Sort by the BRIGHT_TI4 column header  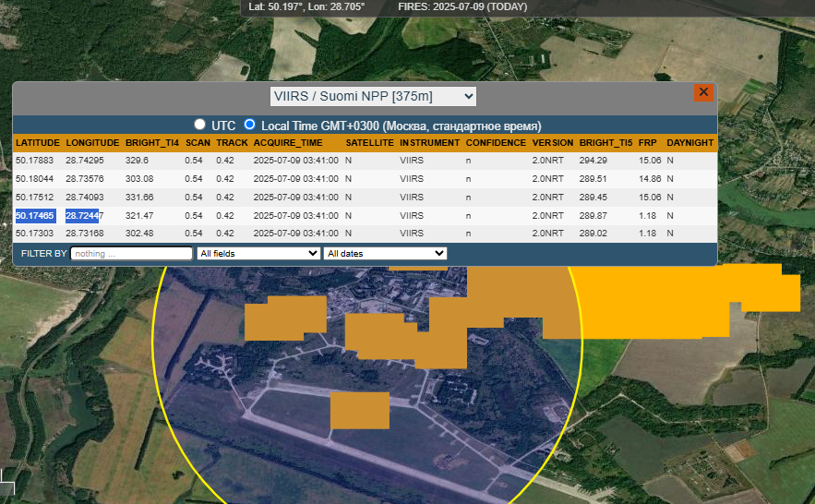click(x=151, y=143)
